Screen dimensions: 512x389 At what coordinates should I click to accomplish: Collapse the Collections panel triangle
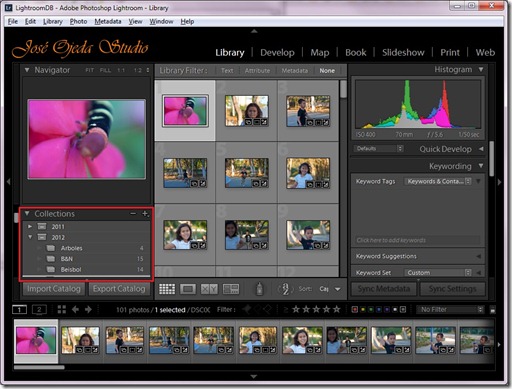(27, 213)
